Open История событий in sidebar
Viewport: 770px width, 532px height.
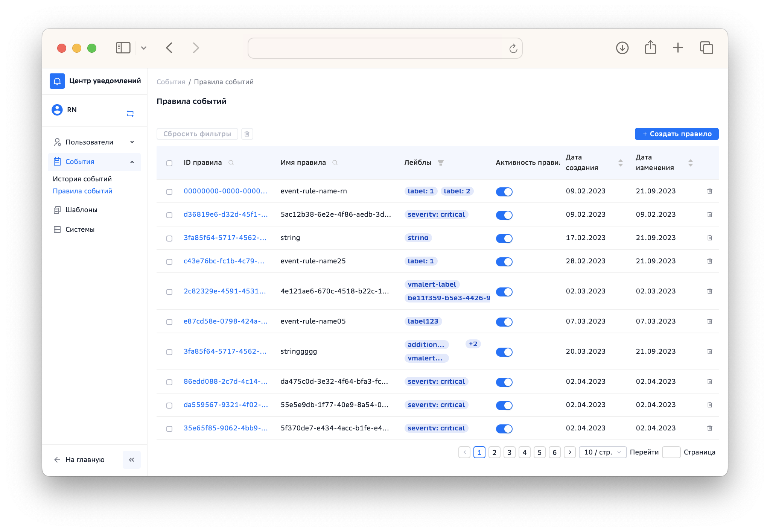[82, 179]
